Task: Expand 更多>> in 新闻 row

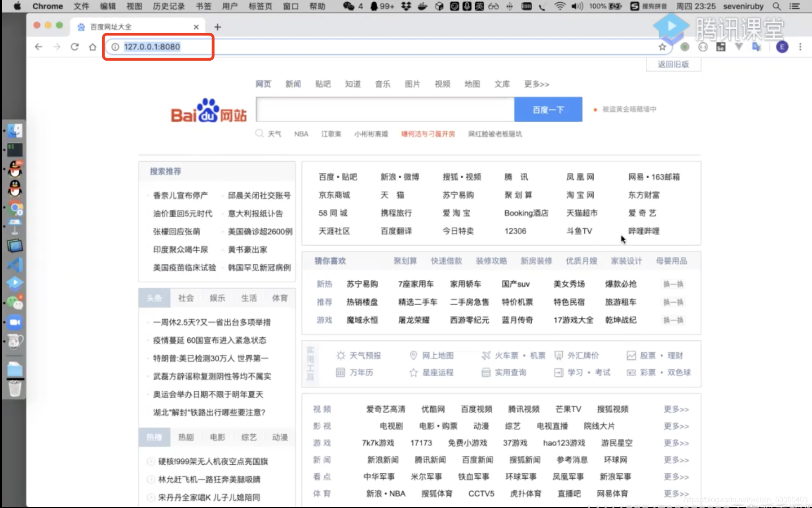Action: point(676,460)
